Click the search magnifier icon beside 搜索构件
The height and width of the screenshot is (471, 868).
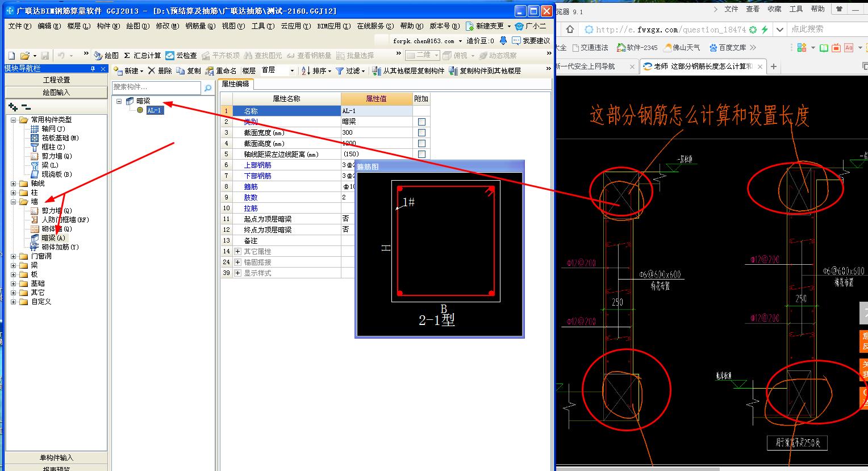coord(208,87)
